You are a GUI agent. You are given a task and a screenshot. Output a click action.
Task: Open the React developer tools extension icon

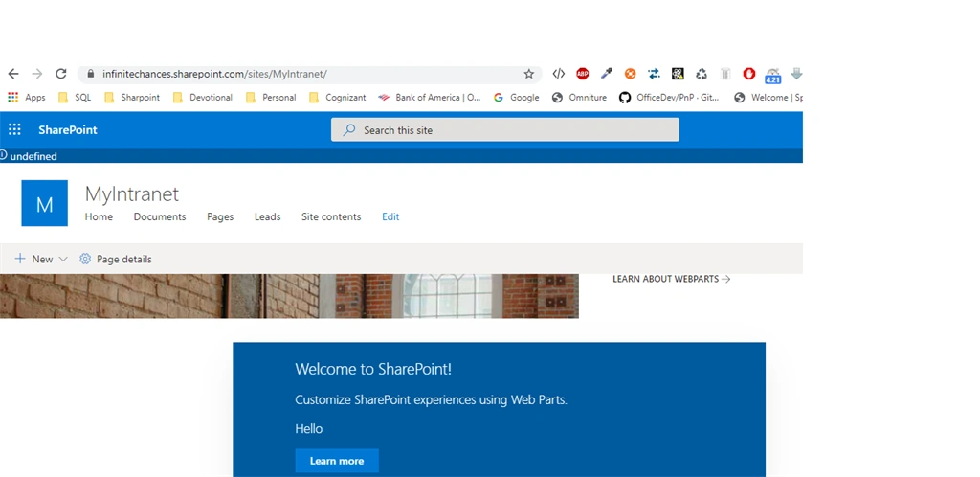pyautogui.click(x=678, y=74)
